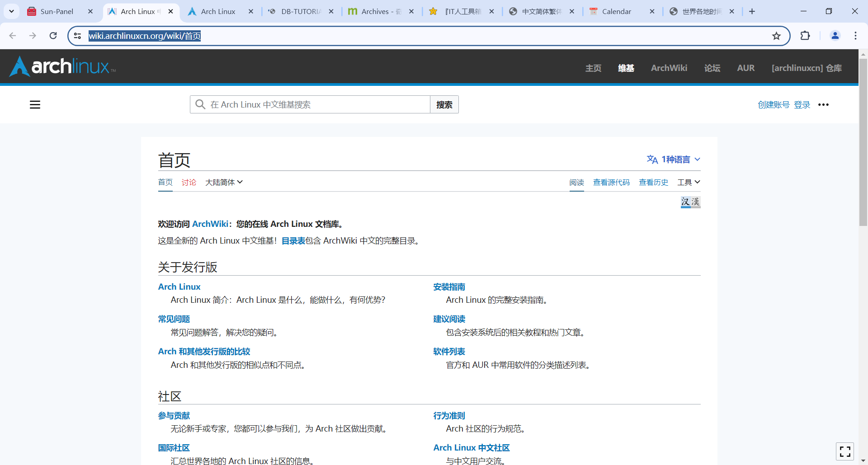Click the vertical page scrollbar thumb

coord(863,142)
